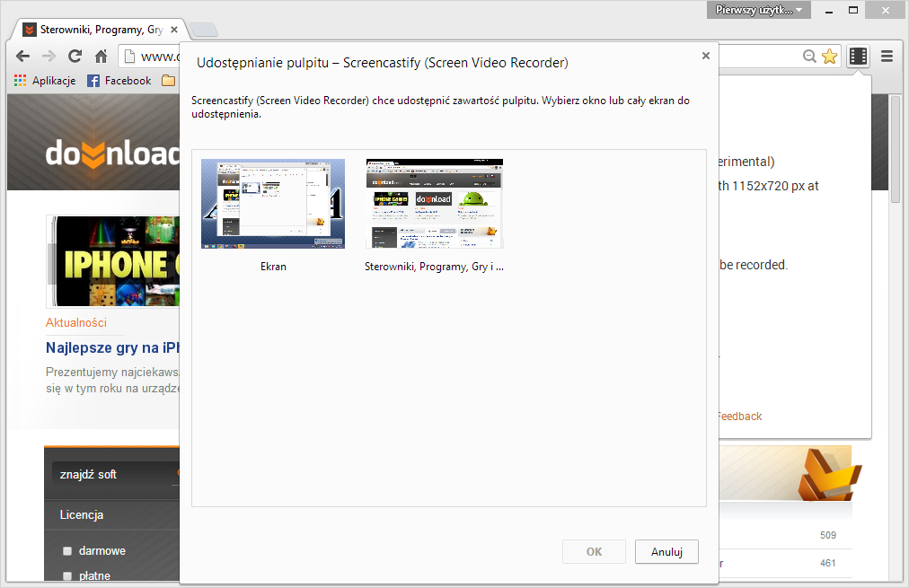This screenshot has width=909, height=588.
Task: Open a new tab with the blank tab button
Action: [x=204, y=30]
